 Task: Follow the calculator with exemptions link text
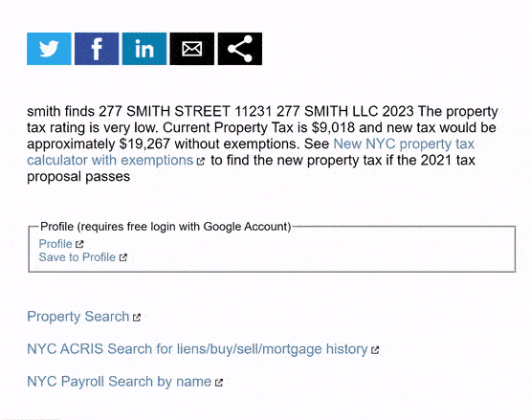pyautogui.click(x=110, y=160)
